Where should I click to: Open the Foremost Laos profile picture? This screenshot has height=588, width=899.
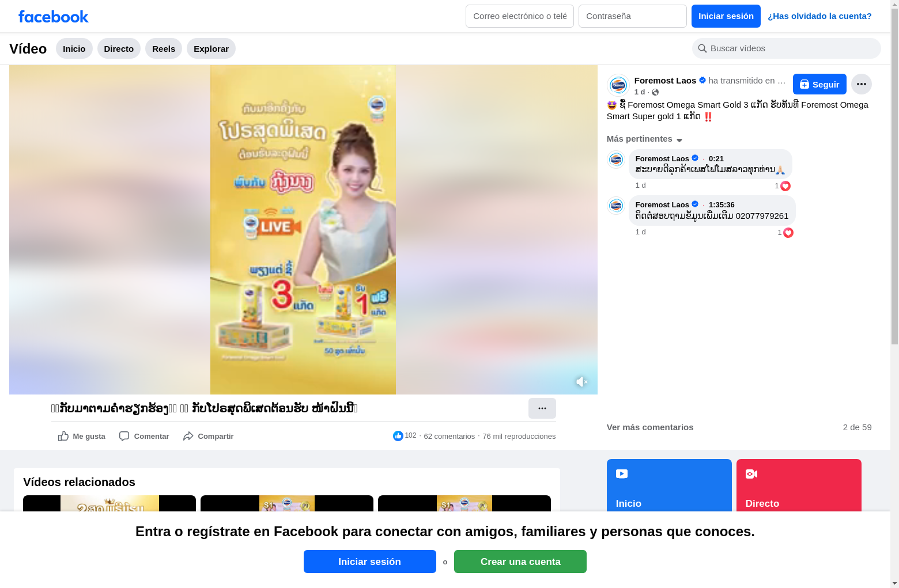pyautogui.click(x=618, y=85)
